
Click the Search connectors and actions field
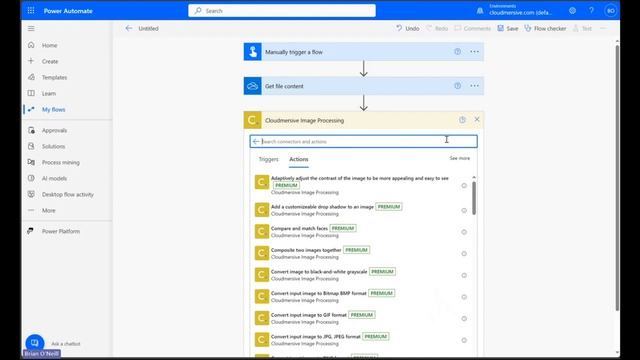[x=364, y=142]
